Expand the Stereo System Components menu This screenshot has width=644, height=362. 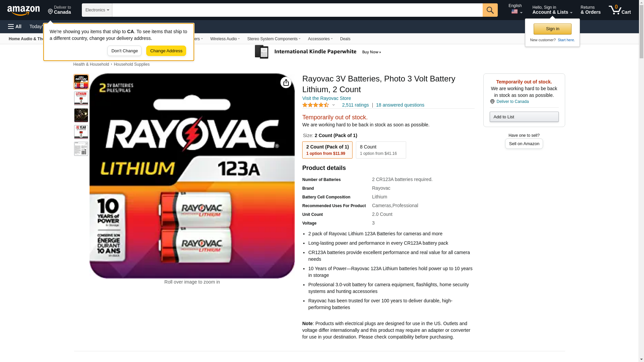(274, 39)
